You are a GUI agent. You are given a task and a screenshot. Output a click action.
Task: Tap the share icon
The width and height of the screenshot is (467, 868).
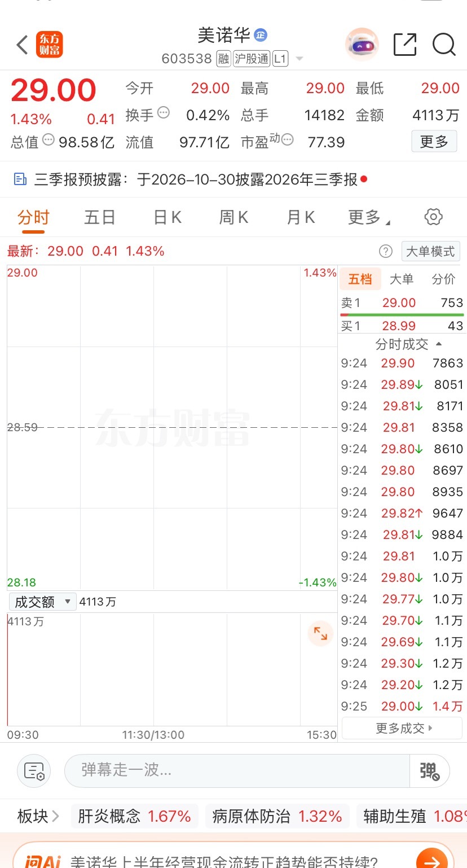point(405,45)
